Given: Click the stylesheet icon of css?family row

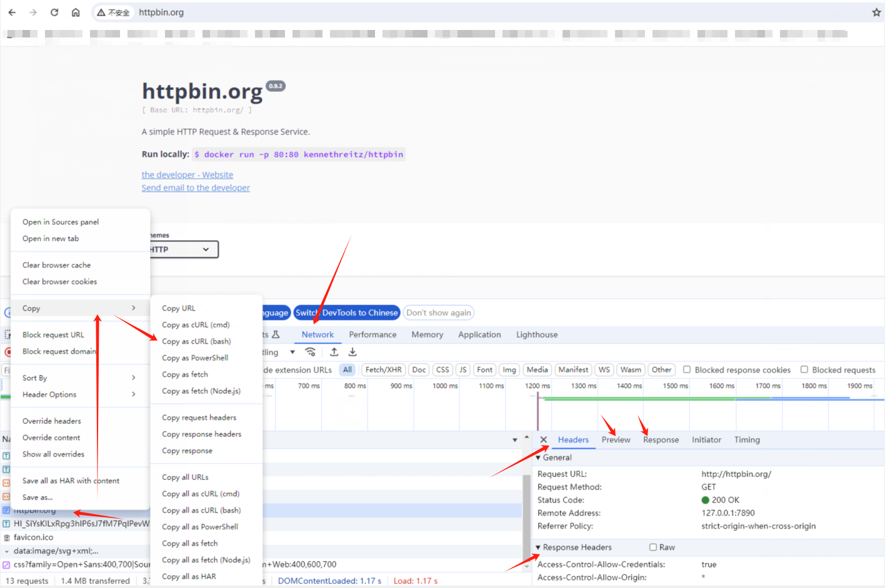Looking at the screenshot, I should pos(6,564).
